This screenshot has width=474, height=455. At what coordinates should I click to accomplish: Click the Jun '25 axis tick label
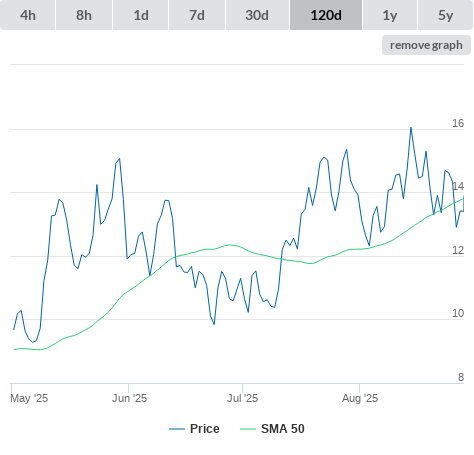(x=129, y=398)
